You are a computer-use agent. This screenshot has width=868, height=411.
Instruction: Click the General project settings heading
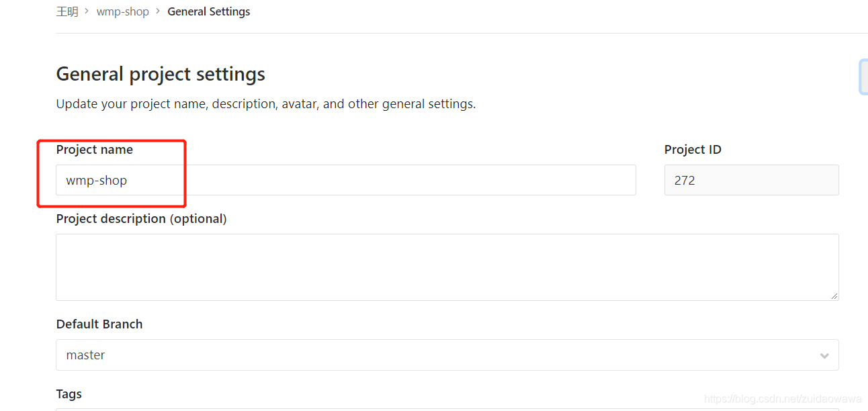(161, 74)
